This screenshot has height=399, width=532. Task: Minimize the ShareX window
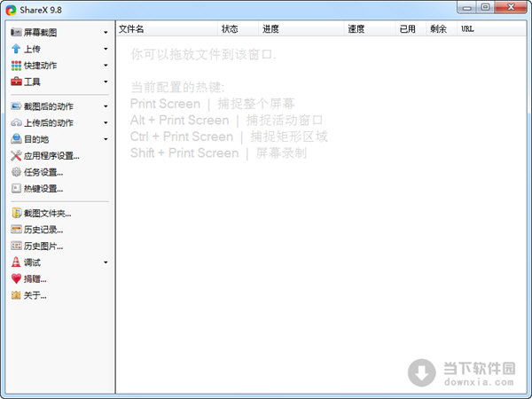click(x=467, y=7)
